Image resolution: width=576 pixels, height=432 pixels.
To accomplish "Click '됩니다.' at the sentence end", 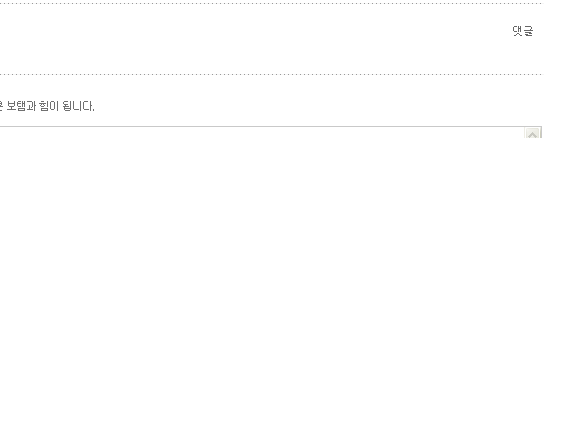I will click(x=78, y=106).
